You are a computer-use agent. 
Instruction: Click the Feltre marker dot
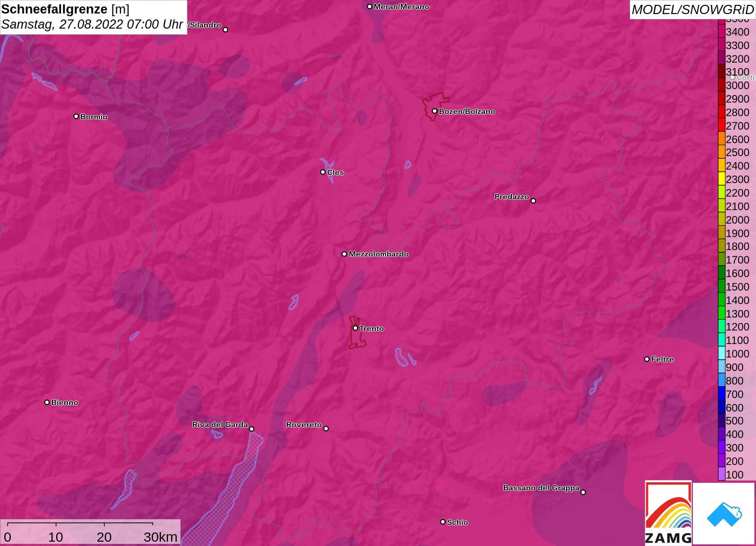pos(647,359)
